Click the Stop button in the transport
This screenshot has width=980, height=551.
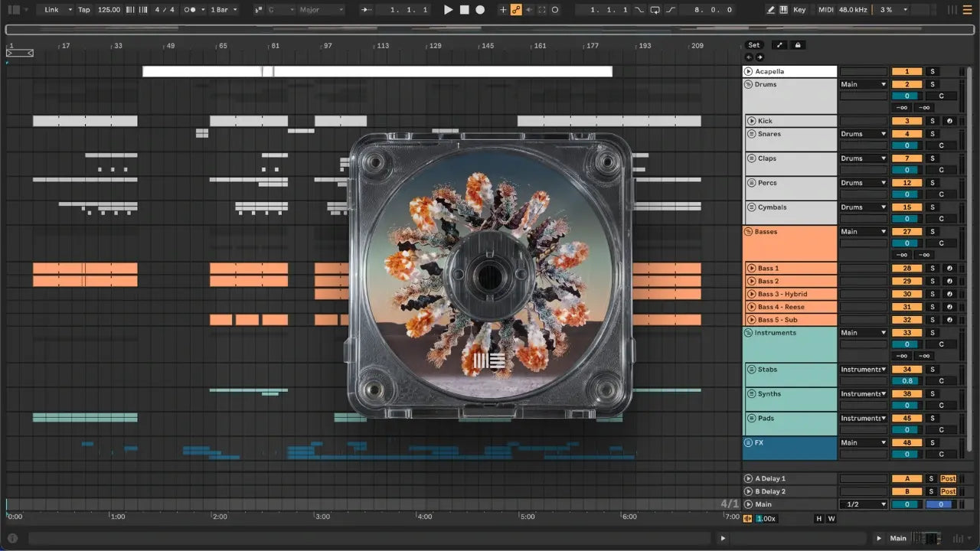(x=464, y=10)
